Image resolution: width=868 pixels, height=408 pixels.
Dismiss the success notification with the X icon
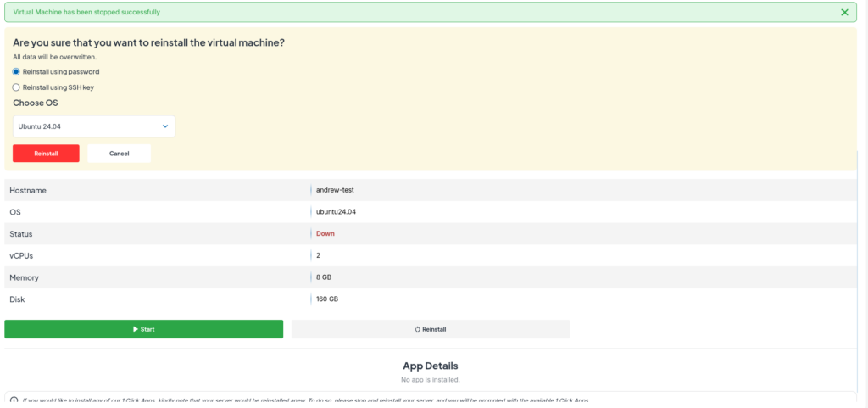pyautogui.click(x=843, y=13)
